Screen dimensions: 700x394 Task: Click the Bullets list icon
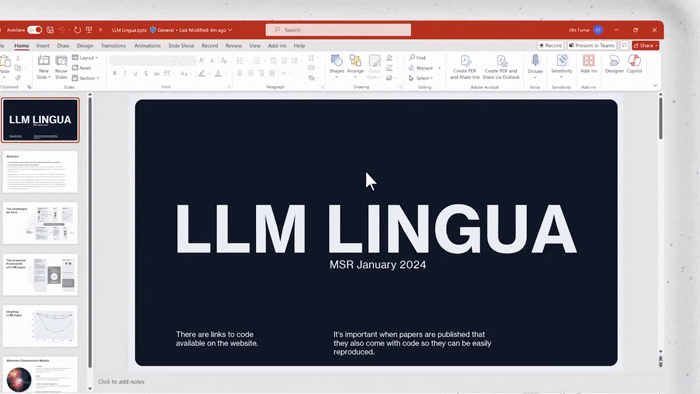point(240,61)
